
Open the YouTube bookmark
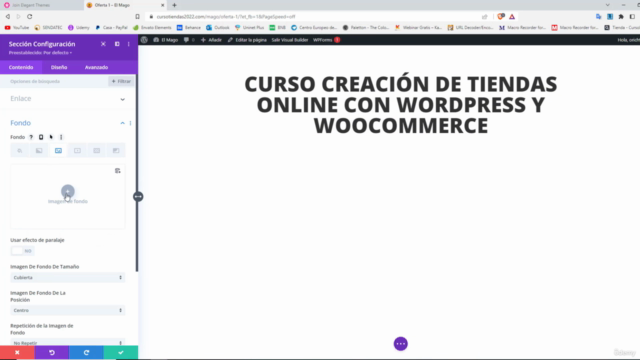point(17,28)
